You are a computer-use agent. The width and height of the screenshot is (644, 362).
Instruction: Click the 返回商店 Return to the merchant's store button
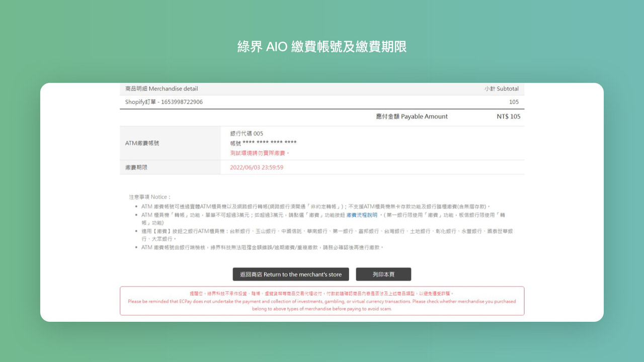(291, 274)
